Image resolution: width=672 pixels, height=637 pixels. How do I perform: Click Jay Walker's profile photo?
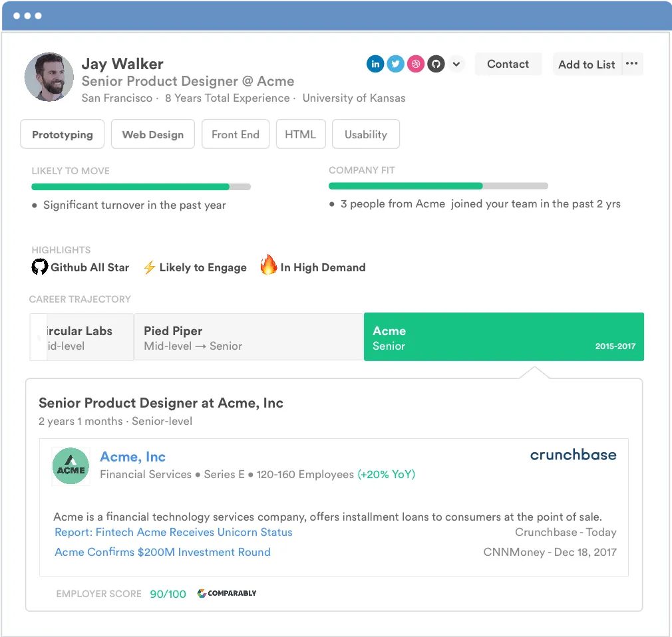[49, 77]
